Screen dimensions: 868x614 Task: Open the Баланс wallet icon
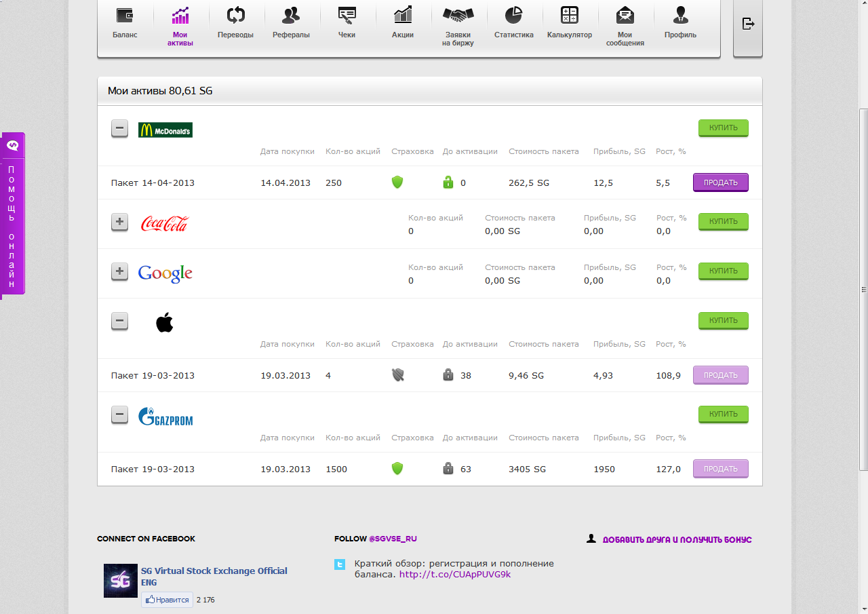coord(125,15)
